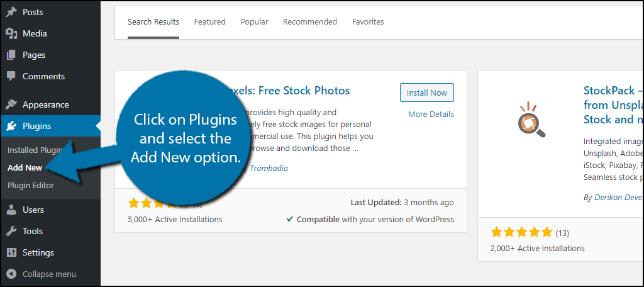This screenshot has height=287, width=644.
Task: Open the Recommended tab
Action: 309,22
